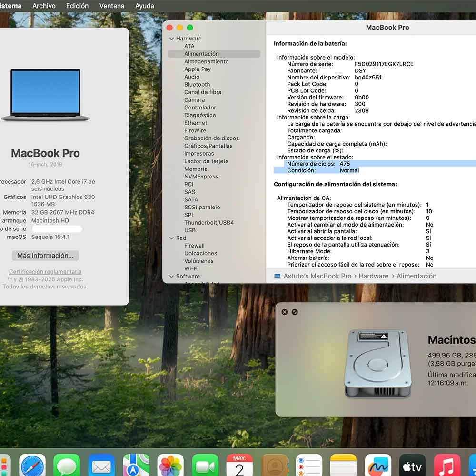Select Ethernet in the sidebar

(x=196, y=123)
